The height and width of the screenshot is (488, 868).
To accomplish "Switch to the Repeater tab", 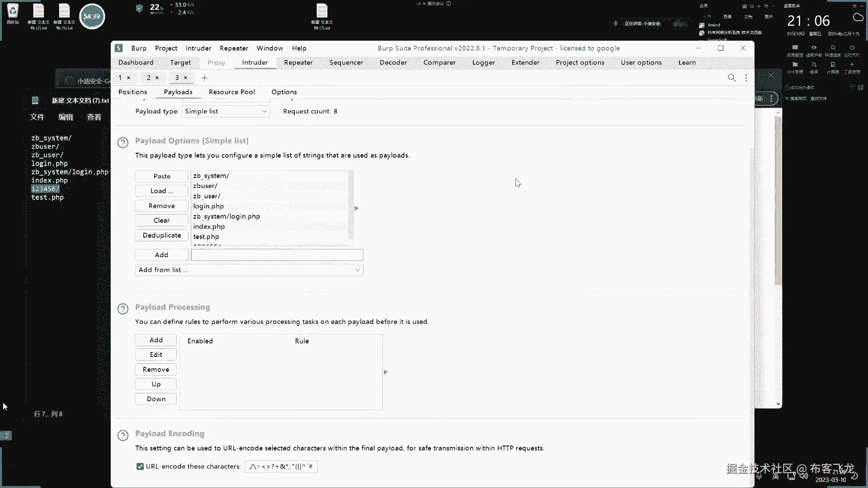I will [x=298, y=62].
